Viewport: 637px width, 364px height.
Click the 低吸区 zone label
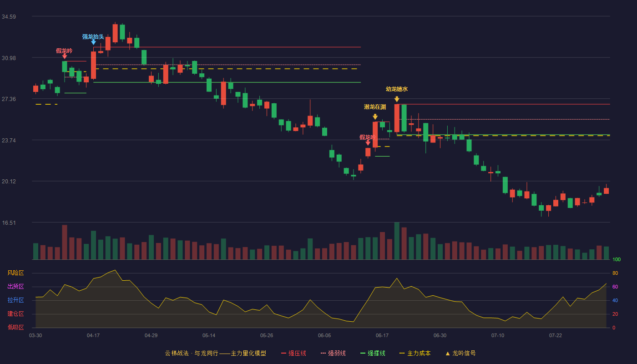[x=15, y=327]
